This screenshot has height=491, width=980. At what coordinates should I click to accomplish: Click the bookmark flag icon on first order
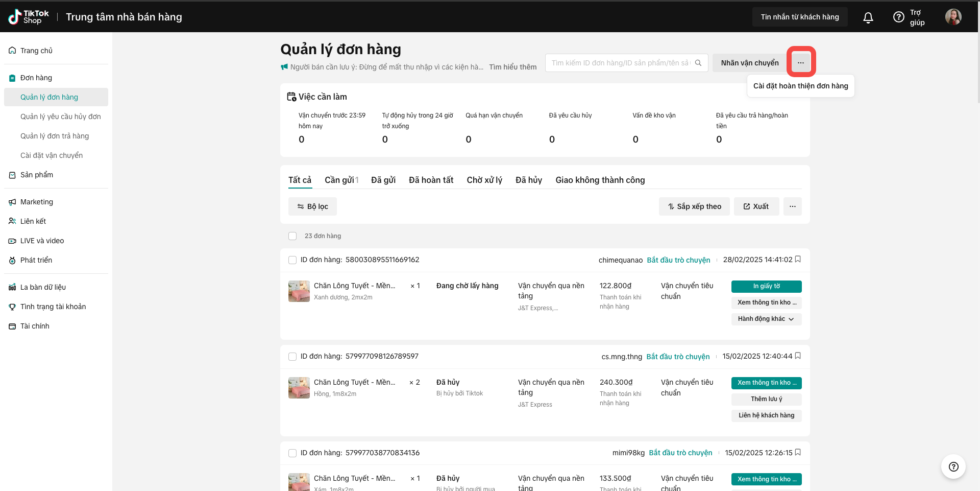click(798, 260)
